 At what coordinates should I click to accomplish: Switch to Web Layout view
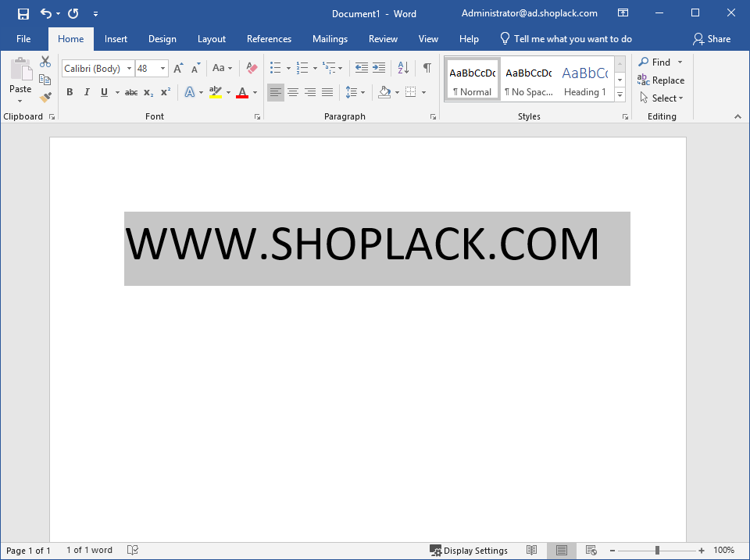pos(591,550)
